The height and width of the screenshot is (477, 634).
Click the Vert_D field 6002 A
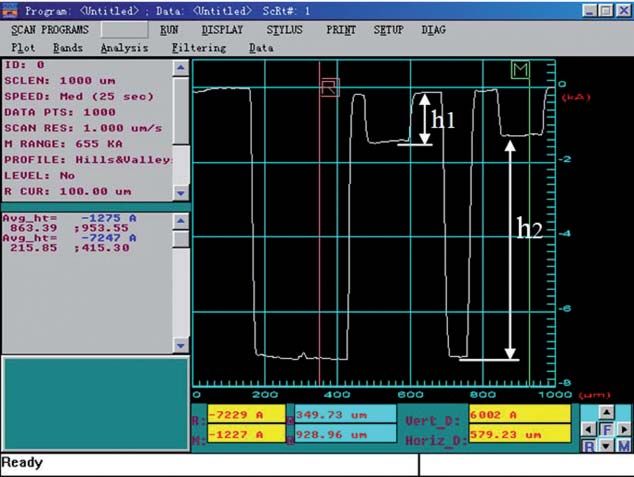(x=520, y=414)
